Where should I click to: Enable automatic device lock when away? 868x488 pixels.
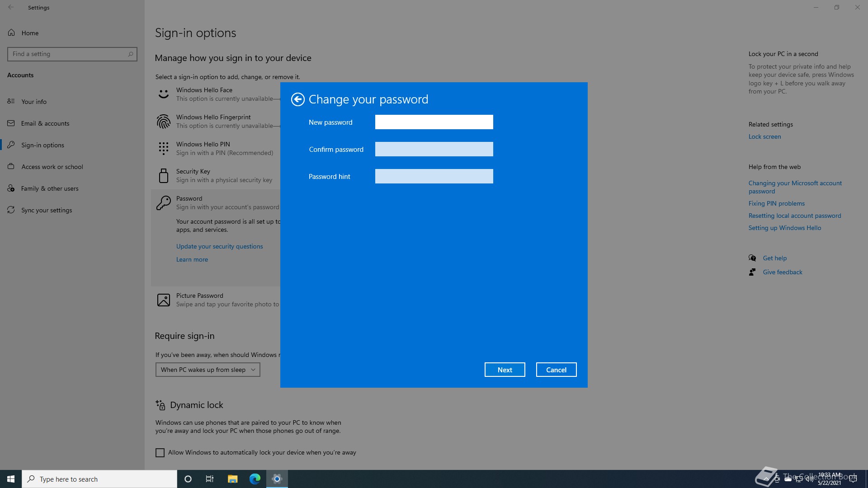tap(159, 452)
